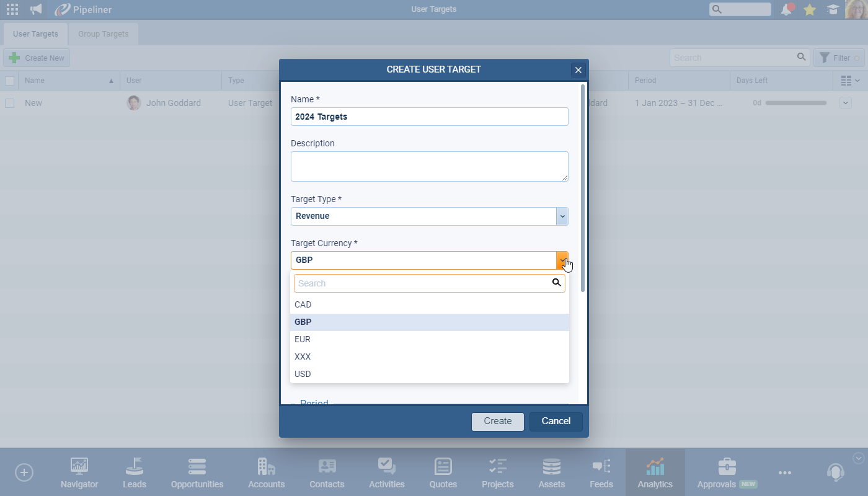Click the dialog's vertical scrollbar
The height and width of the screenshot is (496, 868).
[582, 186]
